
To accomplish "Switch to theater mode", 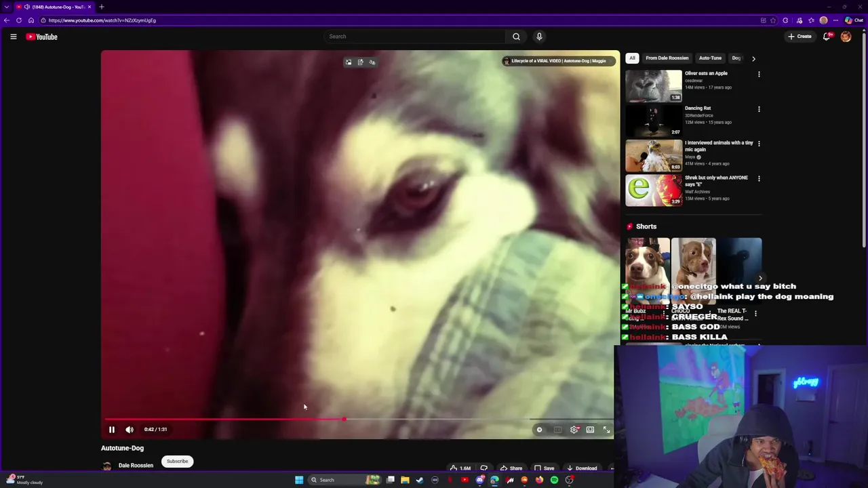I will pyautogui.click(x=591, y=430).
